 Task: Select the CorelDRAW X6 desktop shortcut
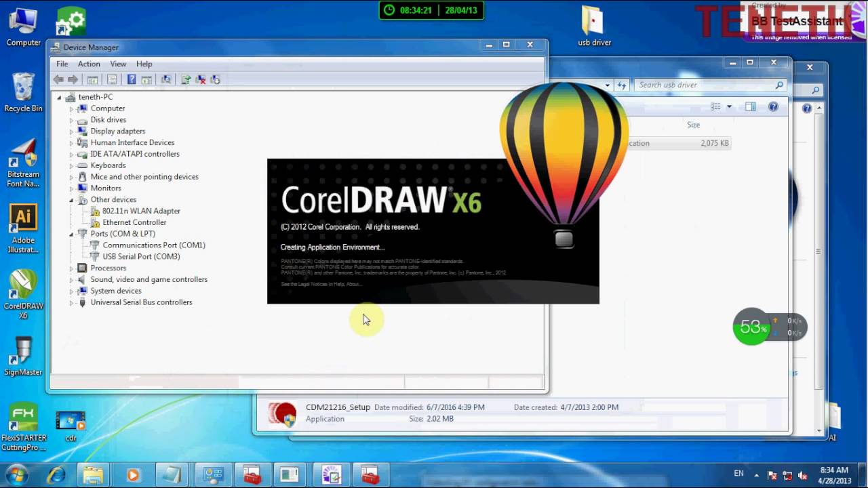coord(23,295)
